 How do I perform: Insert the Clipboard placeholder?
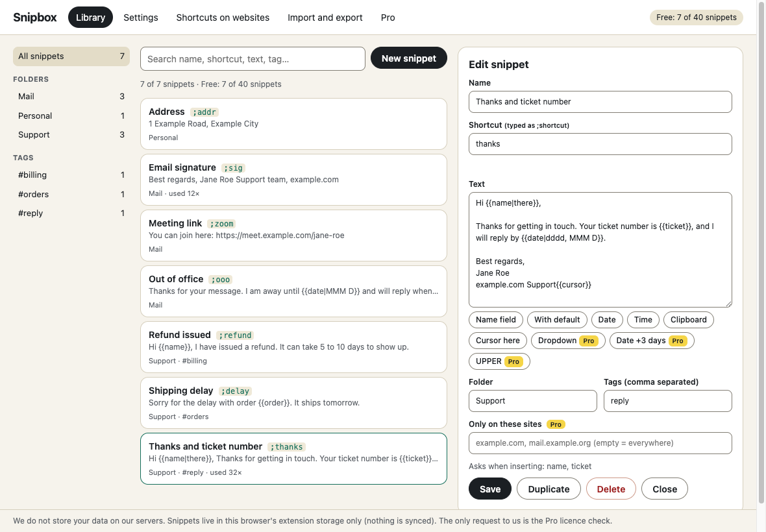(688, 320)
